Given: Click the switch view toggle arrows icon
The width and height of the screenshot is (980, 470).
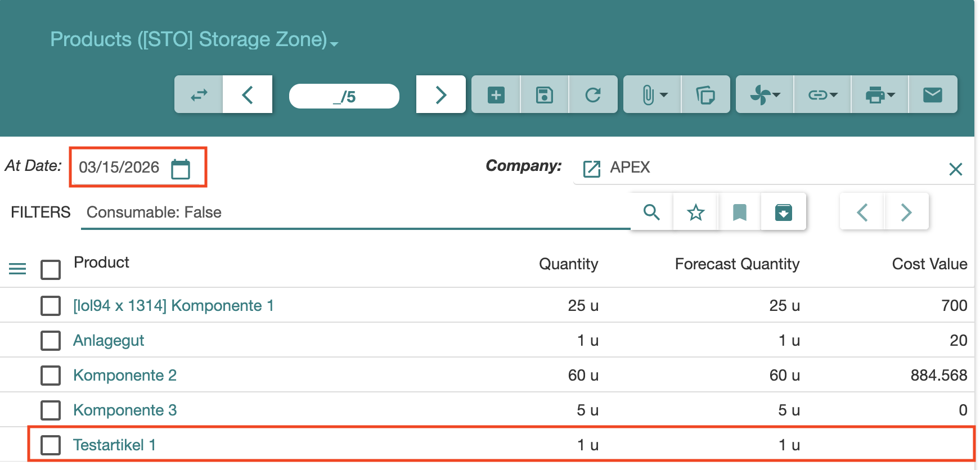Looking at the screenshot, I should point(199,95).
